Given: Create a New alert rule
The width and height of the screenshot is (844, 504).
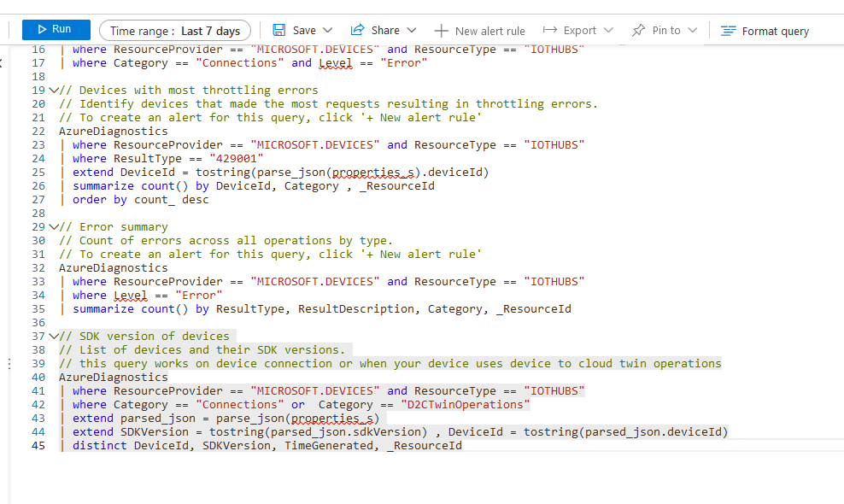Looking at the screenshot, I should tap(479, 31).
